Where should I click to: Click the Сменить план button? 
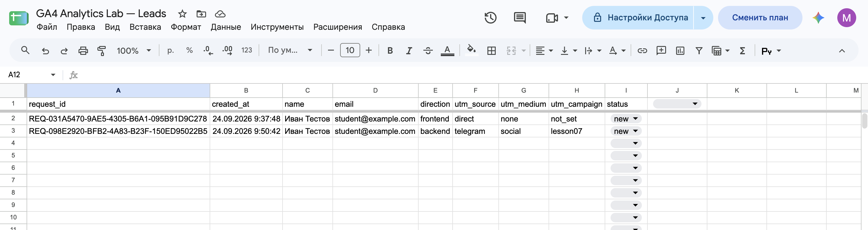[760, 17]
